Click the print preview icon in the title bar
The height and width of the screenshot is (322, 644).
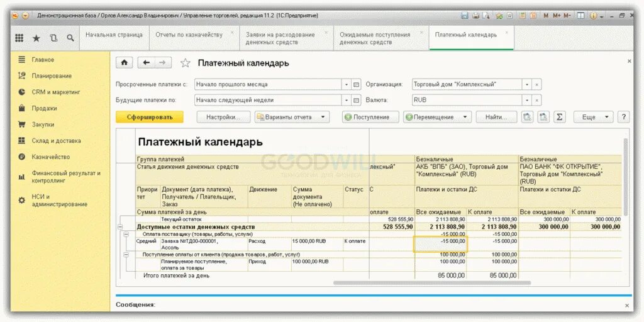486,16
